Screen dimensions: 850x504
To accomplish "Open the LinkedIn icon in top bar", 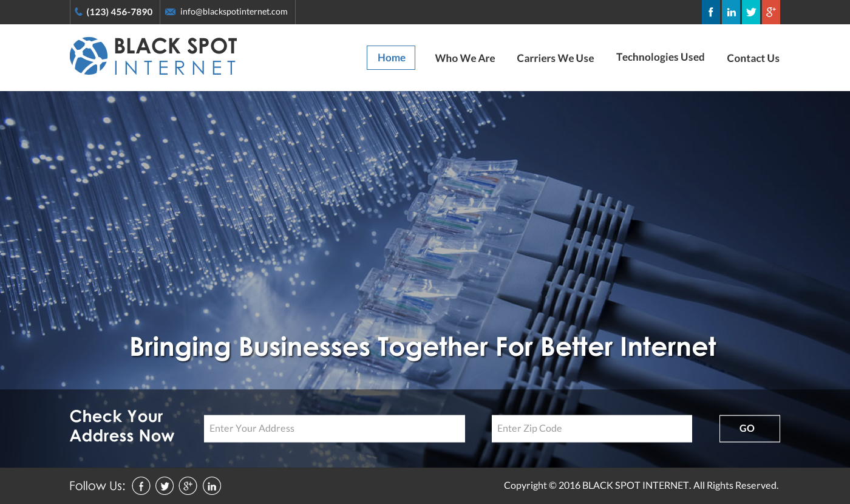I will point(731,12).
